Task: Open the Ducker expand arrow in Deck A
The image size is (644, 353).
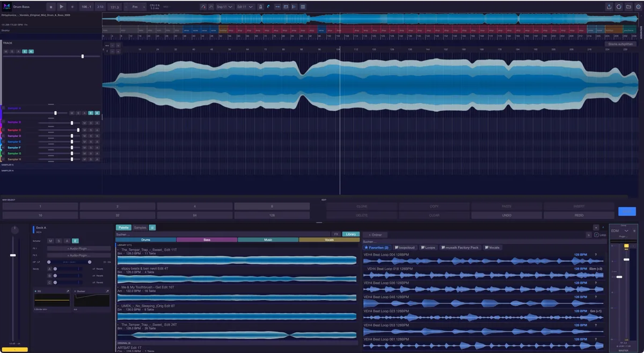Action: tap(107, 291)
